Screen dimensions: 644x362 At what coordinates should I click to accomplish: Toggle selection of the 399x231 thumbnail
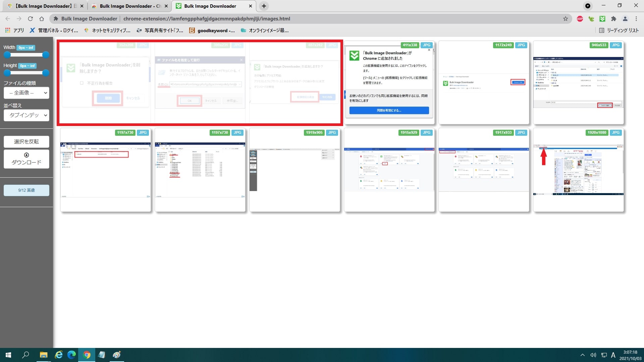pyautogui.click(x=200, y=83)
